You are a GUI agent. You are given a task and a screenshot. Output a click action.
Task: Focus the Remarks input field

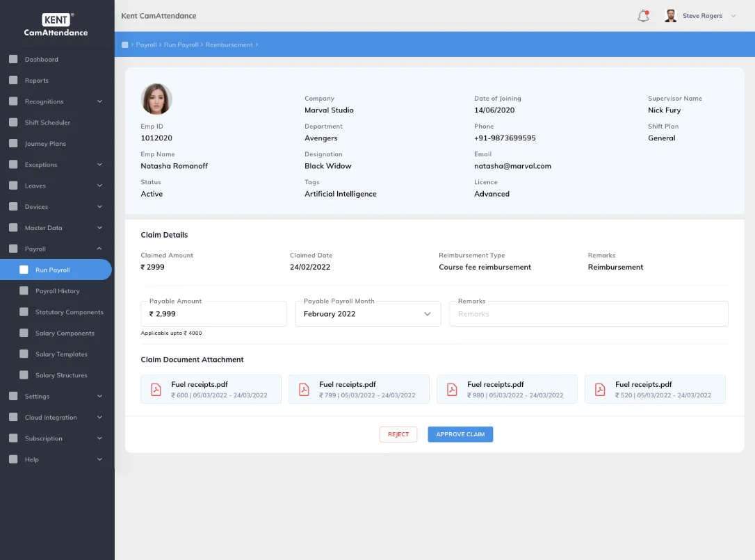coord(588,313)
